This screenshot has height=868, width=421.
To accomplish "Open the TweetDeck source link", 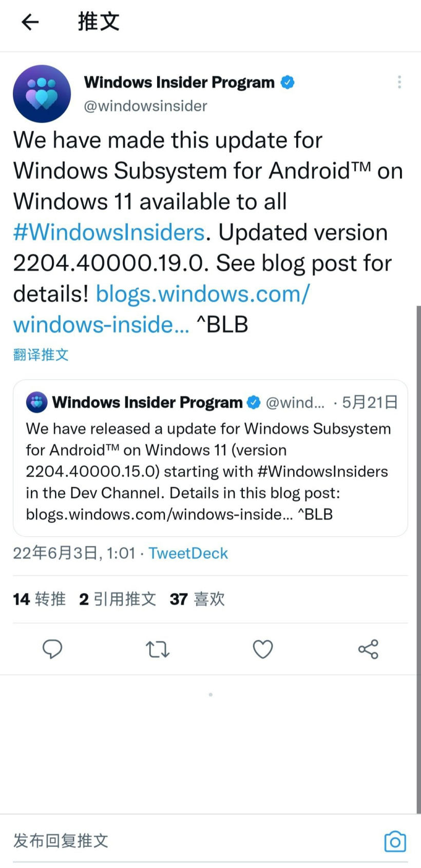I will tap(188, 553).
